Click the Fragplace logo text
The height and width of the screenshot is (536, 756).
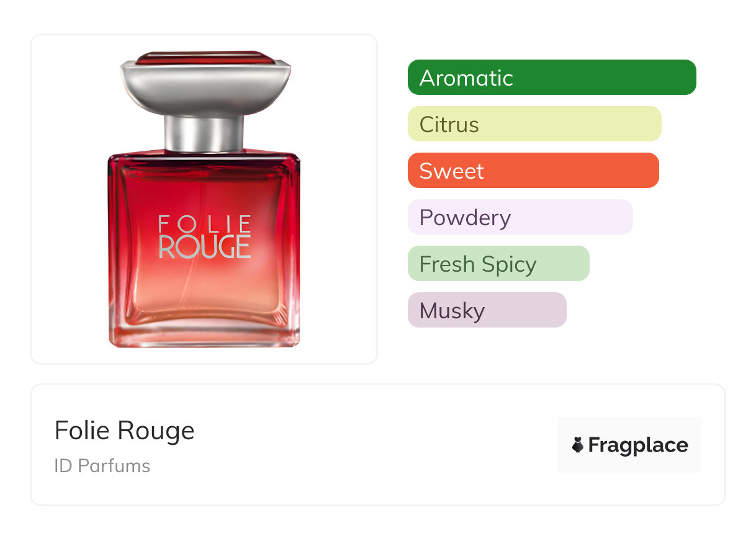638,445
